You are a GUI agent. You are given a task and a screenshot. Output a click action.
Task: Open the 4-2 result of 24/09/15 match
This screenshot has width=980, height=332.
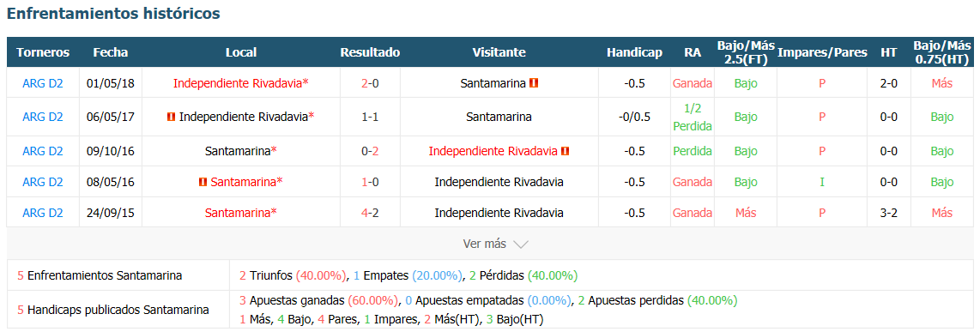370,213
